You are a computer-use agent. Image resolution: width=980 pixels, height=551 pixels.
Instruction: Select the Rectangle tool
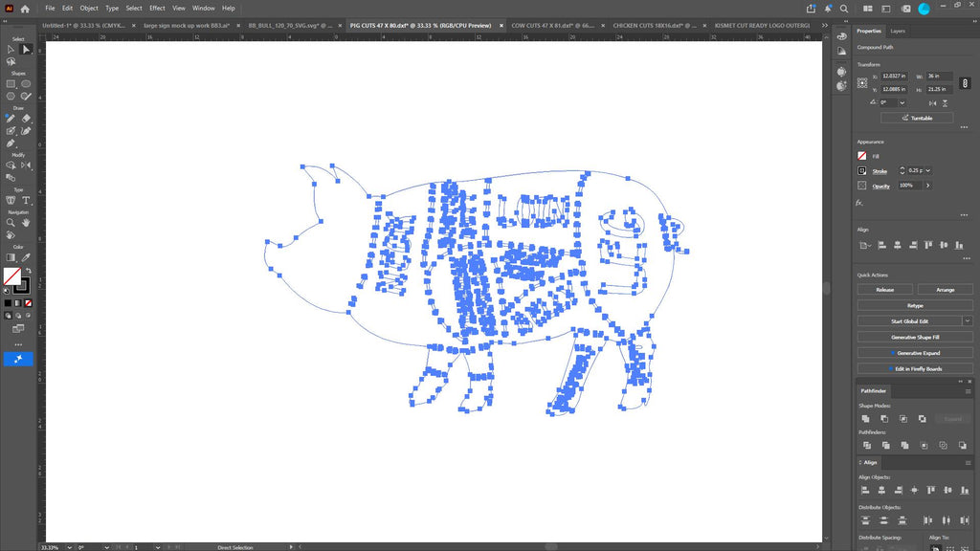coord(11,84)
